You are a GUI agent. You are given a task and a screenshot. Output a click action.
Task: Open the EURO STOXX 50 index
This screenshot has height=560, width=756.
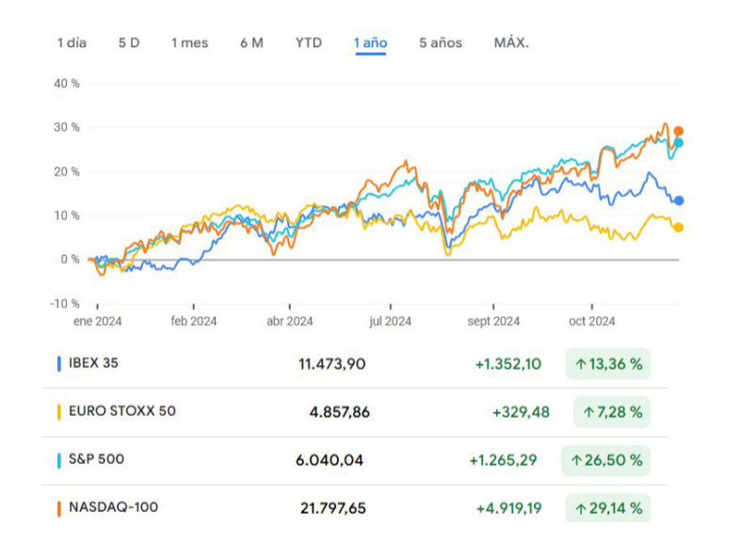(121, 411)
